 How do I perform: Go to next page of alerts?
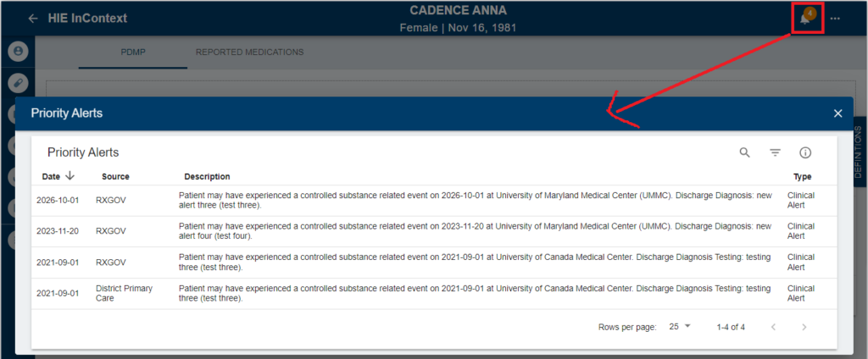point(804,327)
